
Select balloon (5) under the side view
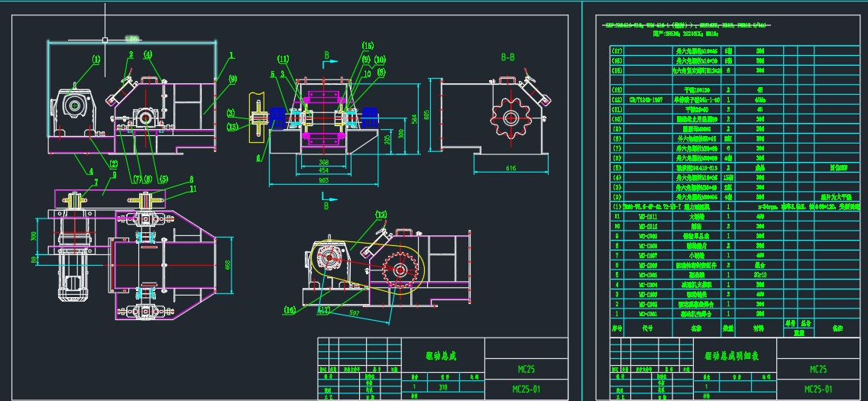pos(163,179)
